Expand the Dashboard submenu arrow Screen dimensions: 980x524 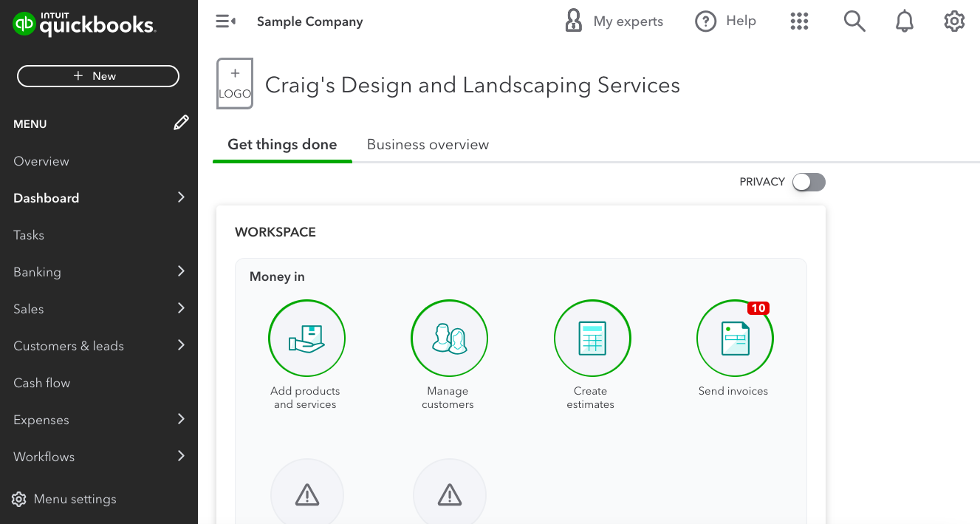181,197
